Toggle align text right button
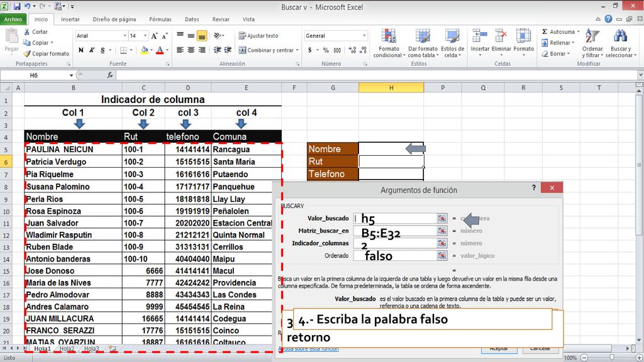This screenshot has width=644, height=362. (202, 50)
